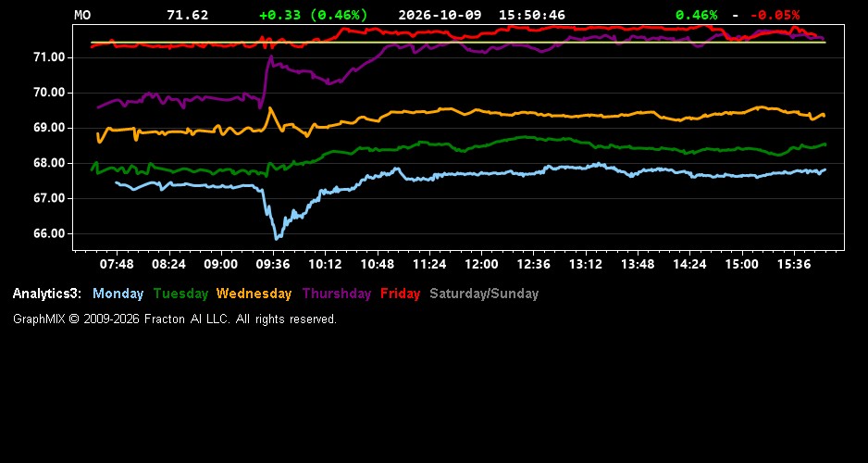This screenshot has height=463, width=868.
Task: Click the green 0.46% range value
Action: coord(697,15)
